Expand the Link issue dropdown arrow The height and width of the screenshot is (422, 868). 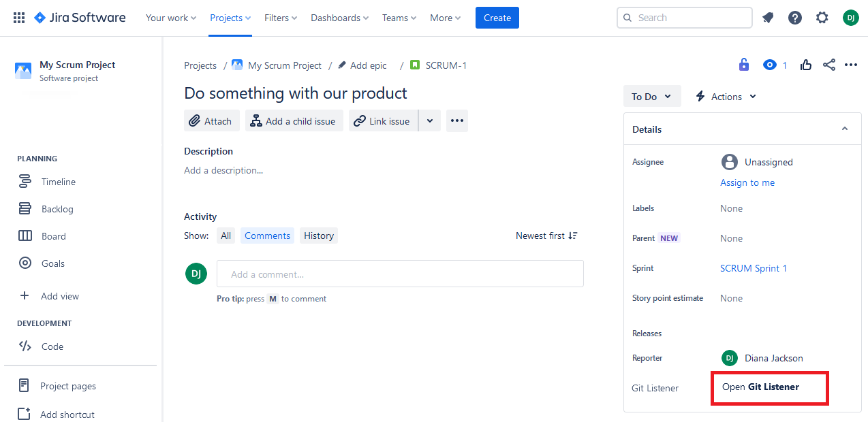429,121
